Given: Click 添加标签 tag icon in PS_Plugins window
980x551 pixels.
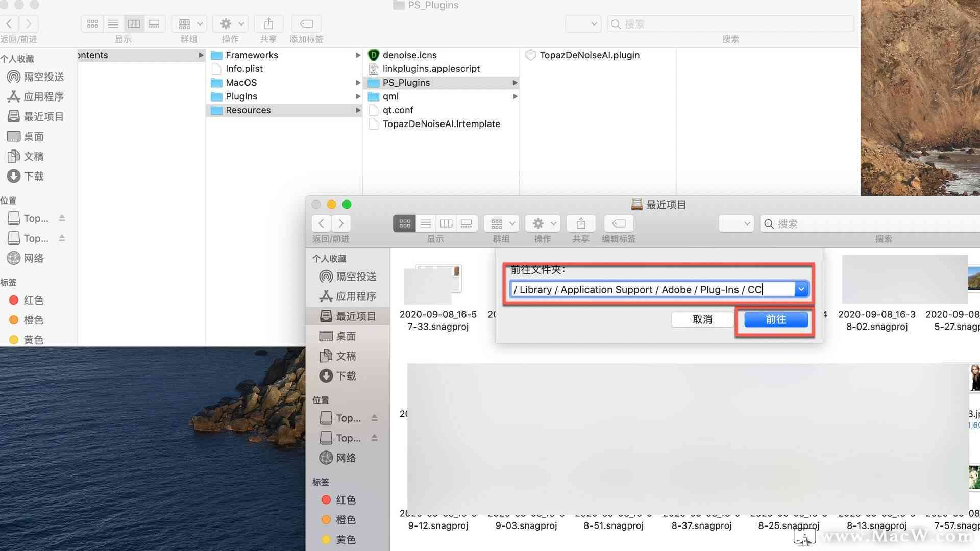Looking at the screenshot, I should coord(306,23).
